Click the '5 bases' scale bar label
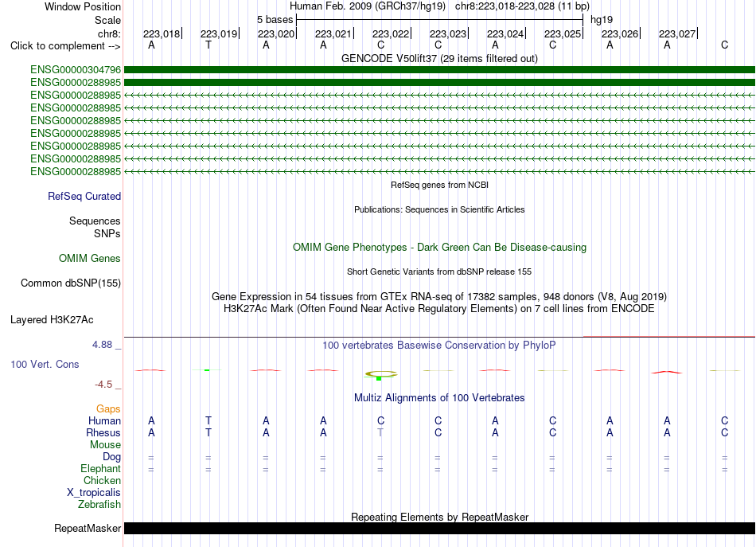The width and height of the screenshot is (756, 547). click(x=275, y=20)
